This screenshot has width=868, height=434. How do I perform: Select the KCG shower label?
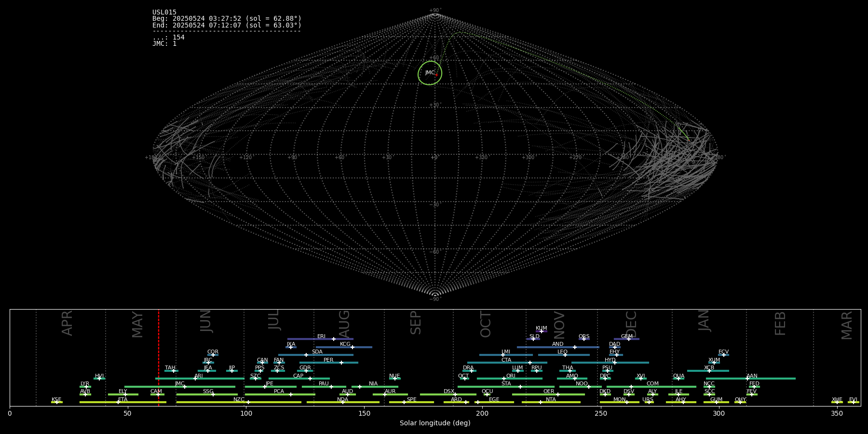[x=345, y=344]
